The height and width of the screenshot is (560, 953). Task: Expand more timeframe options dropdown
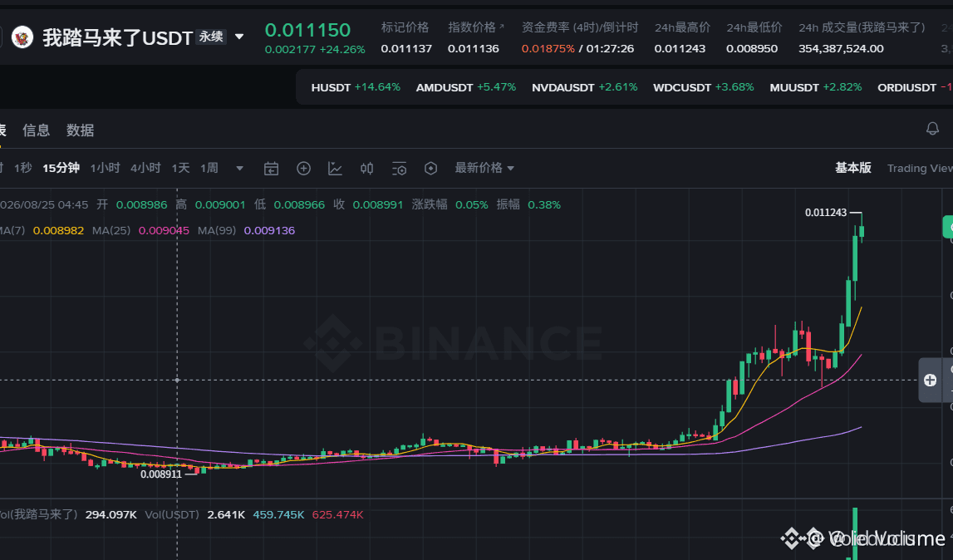[x=239, y=169]
